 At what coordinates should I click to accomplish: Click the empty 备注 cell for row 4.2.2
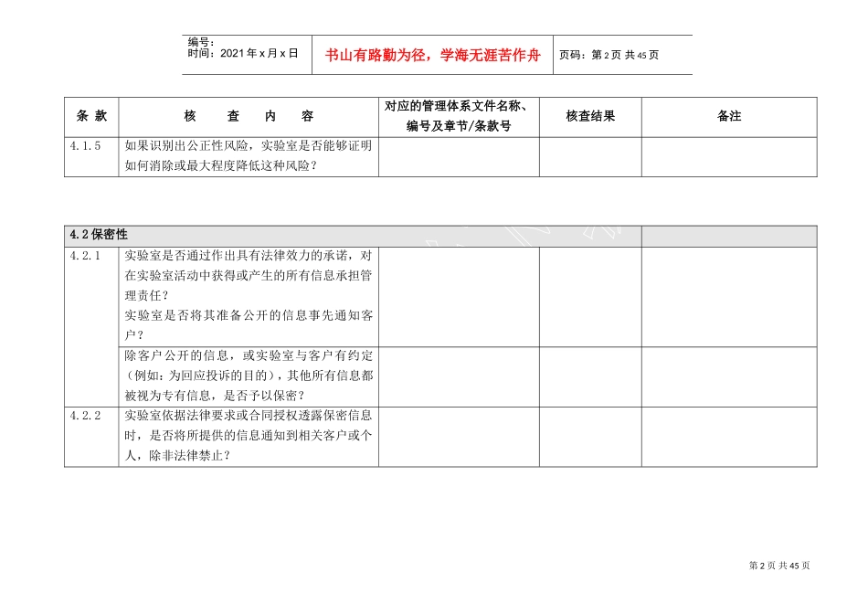pos(729,437)
